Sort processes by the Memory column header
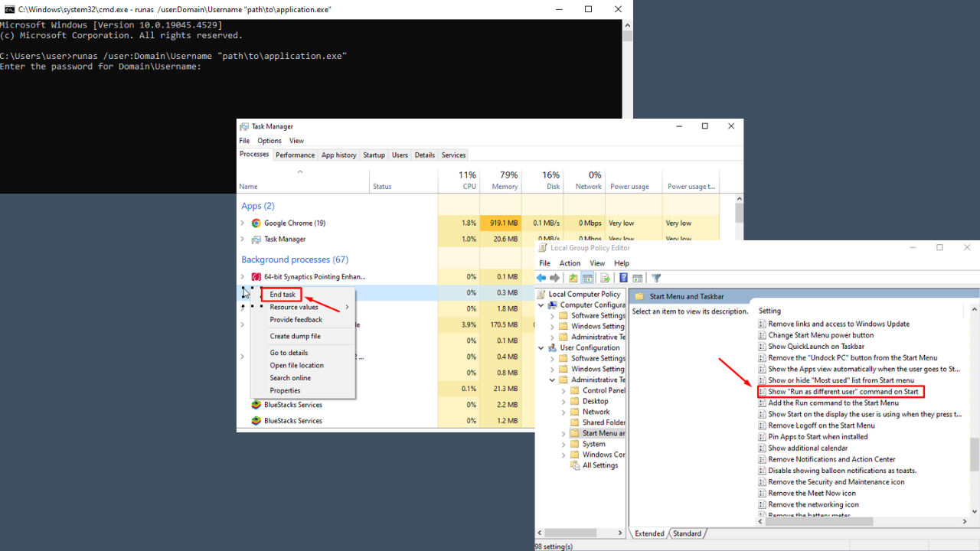The width and height of the screenshot is (980, 551). tap(501, 180)
